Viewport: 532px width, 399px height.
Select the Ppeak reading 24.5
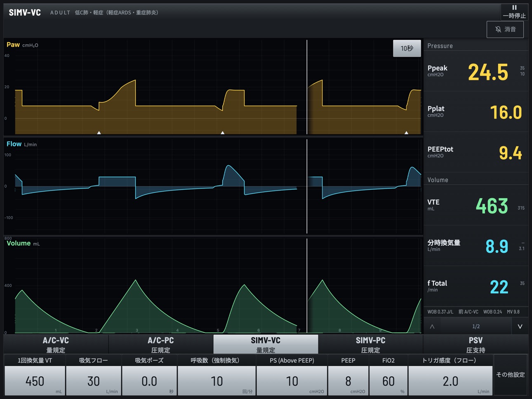click(x=488, y=72)
